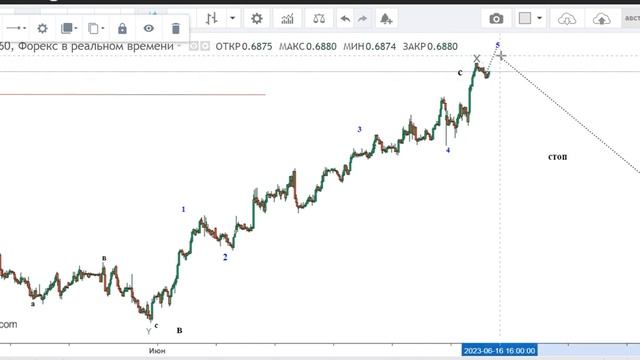Click the 'Июн' month label on time axis
This screenshot has width=640, height=360.
tap(157, 351)
